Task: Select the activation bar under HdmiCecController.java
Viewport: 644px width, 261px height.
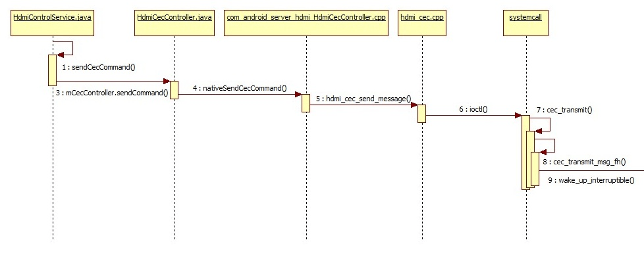Action: click(174, 90)
